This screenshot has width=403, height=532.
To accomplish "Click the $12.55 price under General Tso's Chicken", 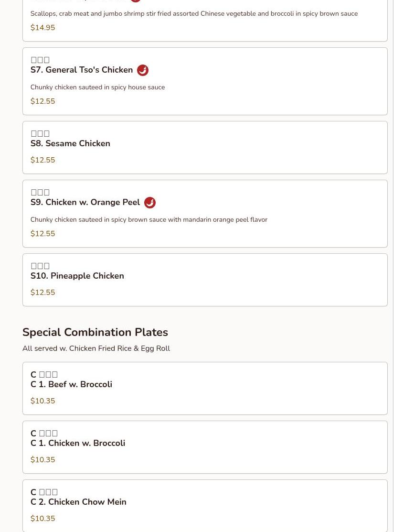I will [42, 101].
